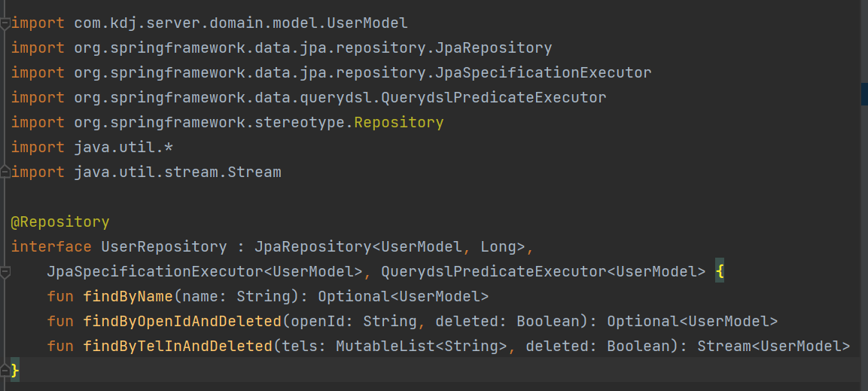
Task: Place cursor on UserModel in first import line
Action: tap(367, 23)
